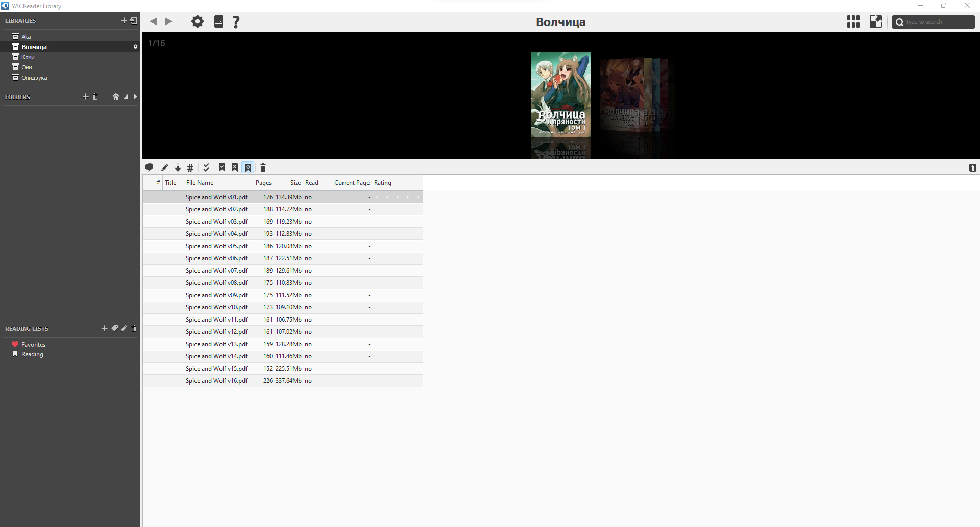Select 'Spice and Wolf v01.pdf'
Image resolution: width=980 pixels, height=527 pixels.
(x=283, y=197)
